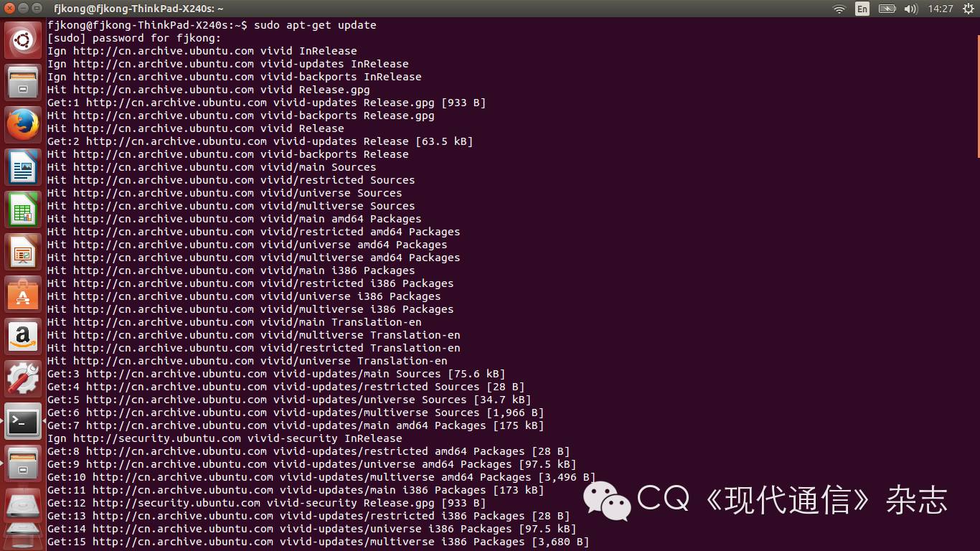The image size is (980, 551).
Task: Click the 'Get:14' universe i386 Packages line
Action: 312,529
